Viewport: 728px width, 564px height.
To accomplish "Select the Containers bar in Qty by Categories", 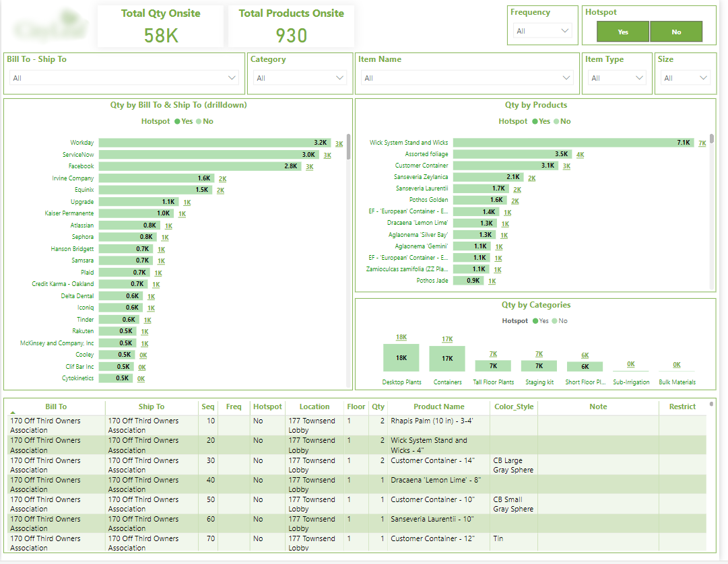I will pyautogui.click(x=446, y=357).
